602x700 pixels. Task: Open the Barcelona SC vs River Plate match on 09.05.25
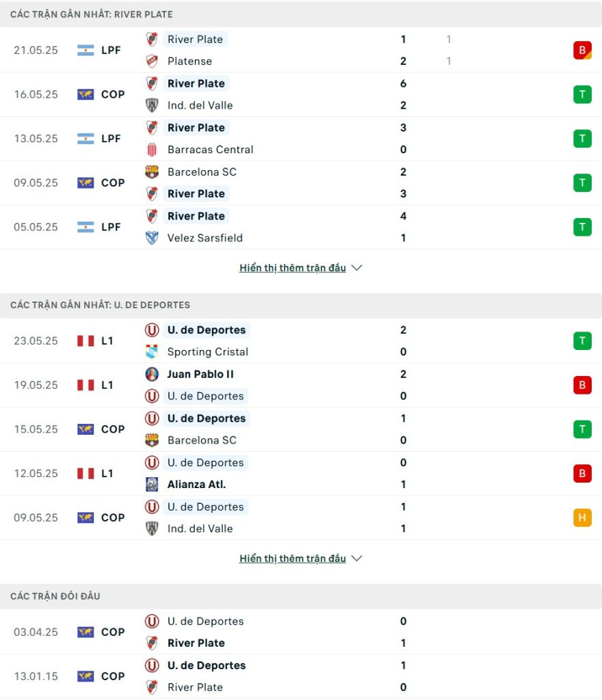pos(301,183)
